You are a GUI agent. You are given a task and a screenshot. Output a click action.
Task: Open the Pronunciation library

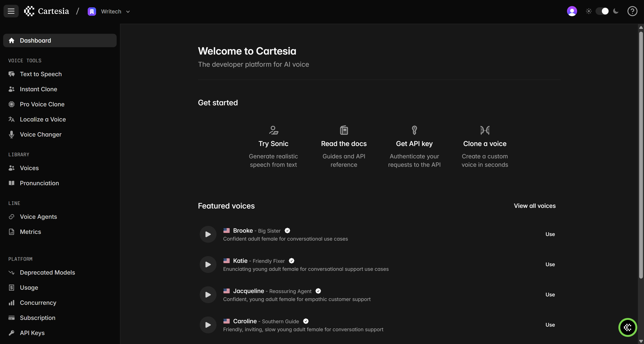(39, 183)
